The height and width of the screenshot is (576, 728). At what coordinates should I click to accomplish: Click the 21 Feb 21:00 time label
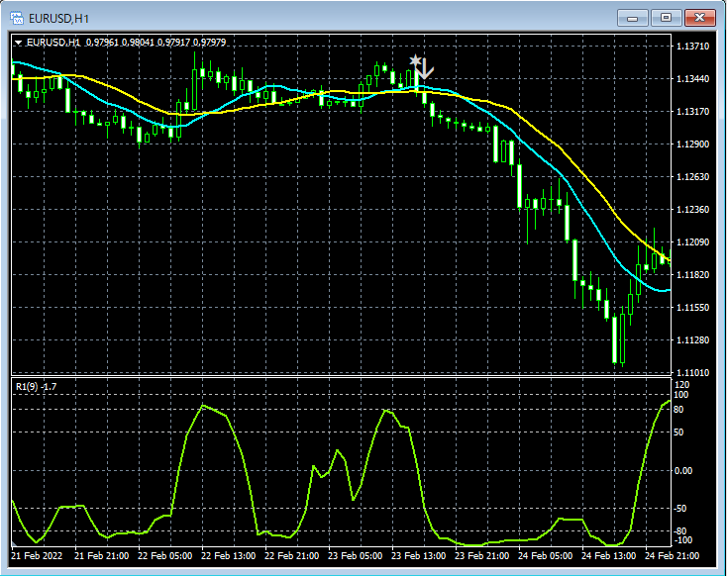click(x=102, y=555)
